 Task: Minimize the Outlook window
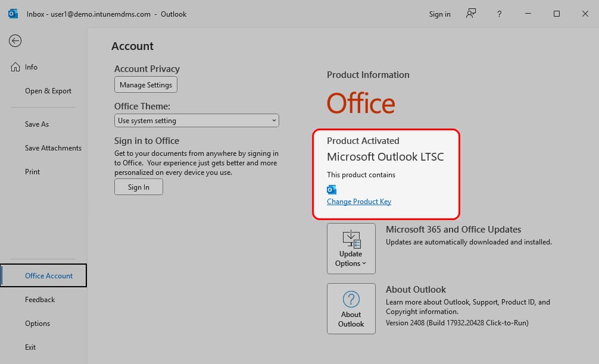(x=528, y=14)
